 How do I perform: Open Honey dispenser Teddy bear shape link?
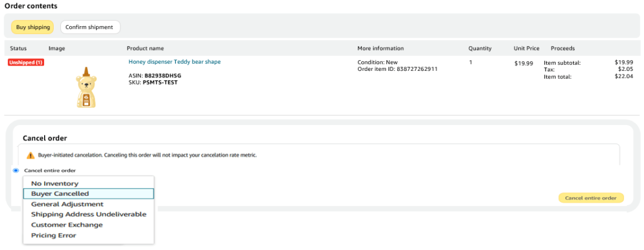tap(175, 62)
